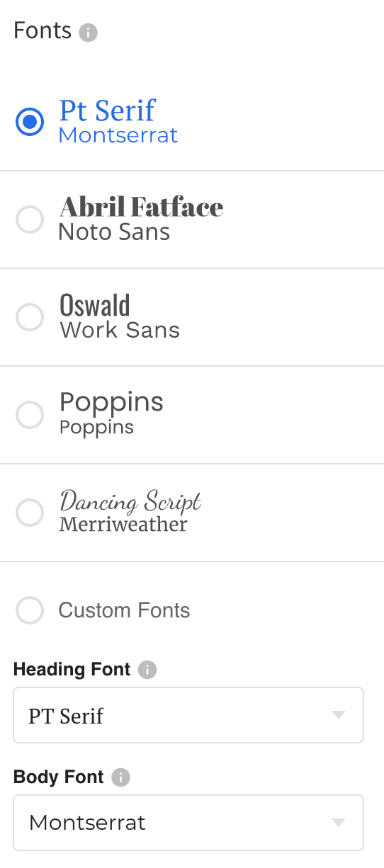This screenshot has height=868, width=384.
Task: Select the Poppins font pairing radio button
Action: pyautogui.click(x=30, y=415)
